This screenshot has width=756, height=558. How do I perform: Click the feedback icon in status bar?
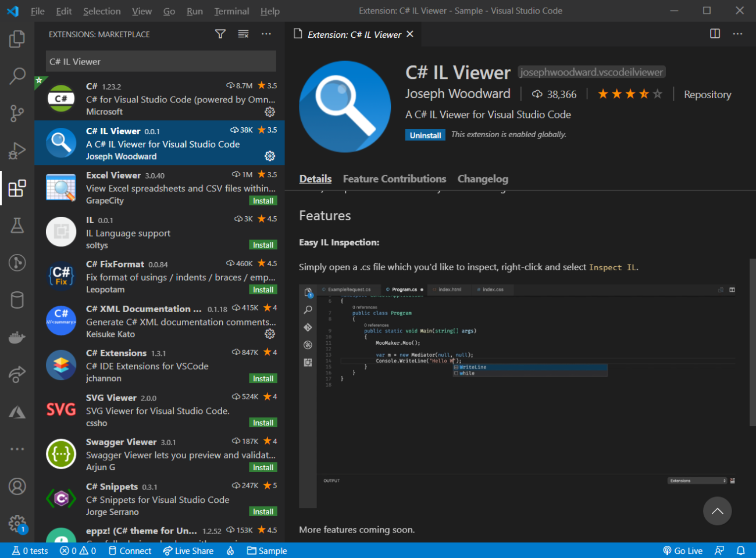[719, 550]
